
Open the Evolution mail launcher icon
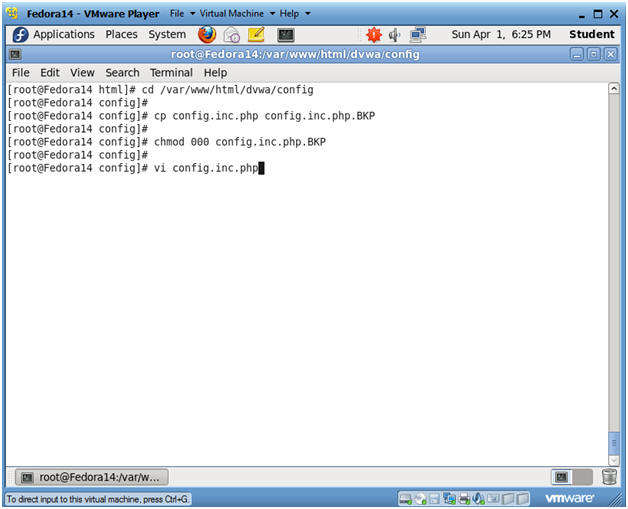[231, 35]
